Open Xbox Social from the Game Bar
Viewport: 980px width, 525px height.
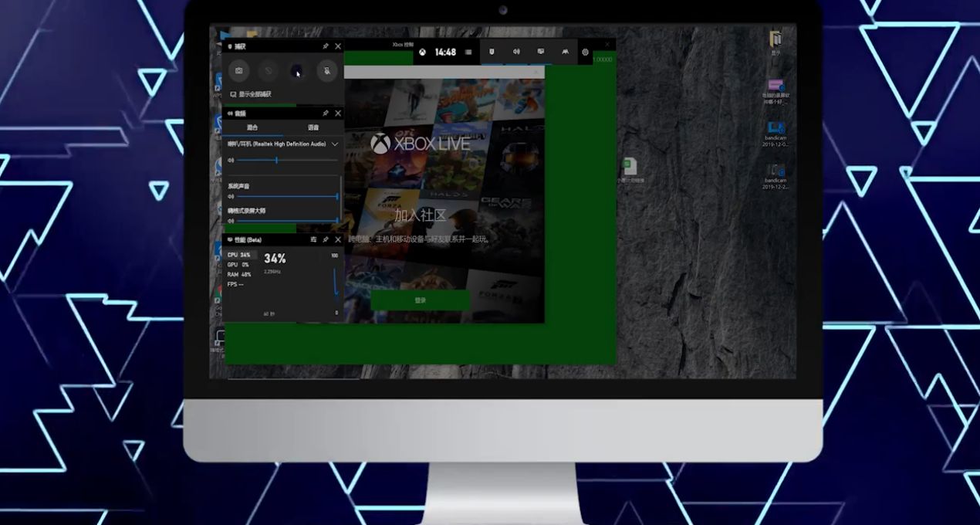566,52
